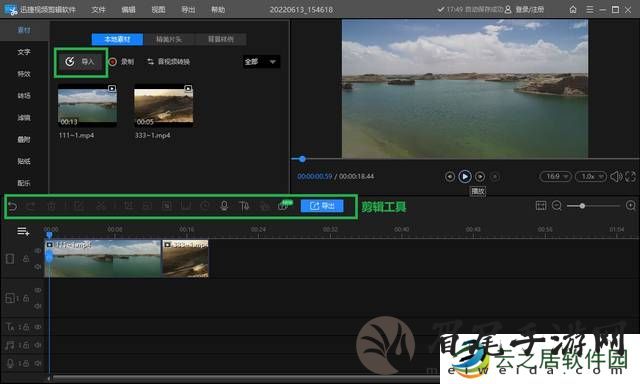Click the 登录/注册 login link

click(525, 9)
